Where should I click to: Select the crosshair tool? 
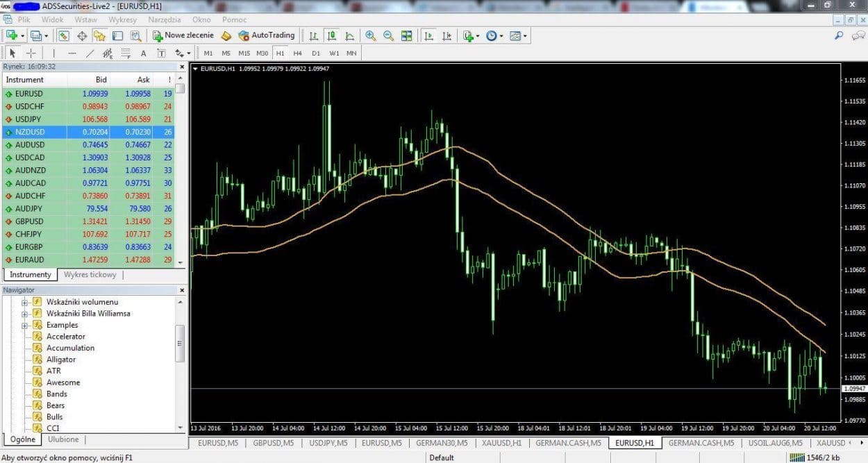click(31, 53)
